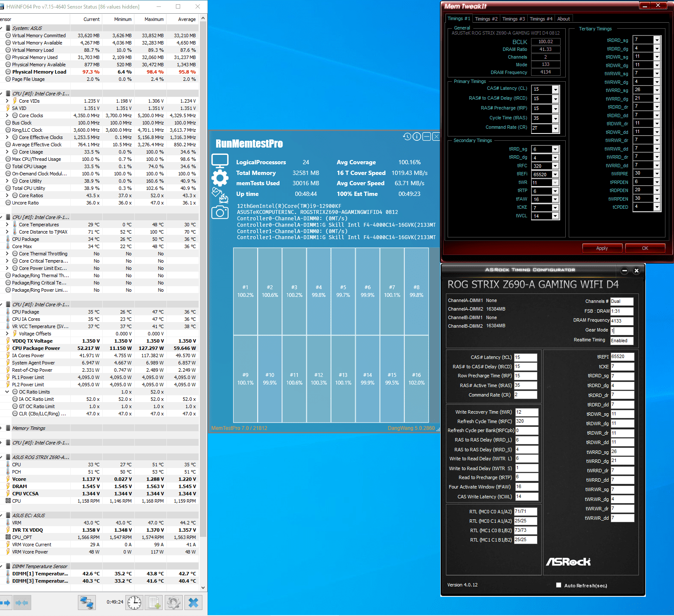This screenshot has height=616, width=674.
Task: Click the circle icon beside Physical Memory Load
Action: point(8,72)
